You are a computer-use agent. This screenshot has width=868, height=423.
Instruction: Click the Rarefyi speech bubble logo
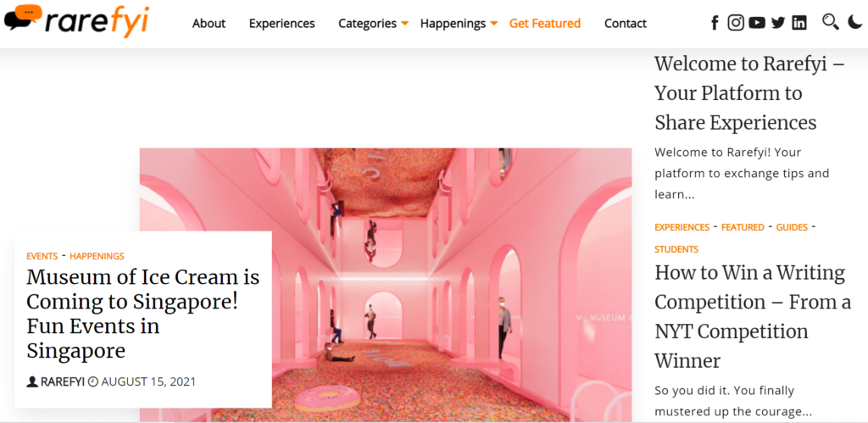coord(76,20)
